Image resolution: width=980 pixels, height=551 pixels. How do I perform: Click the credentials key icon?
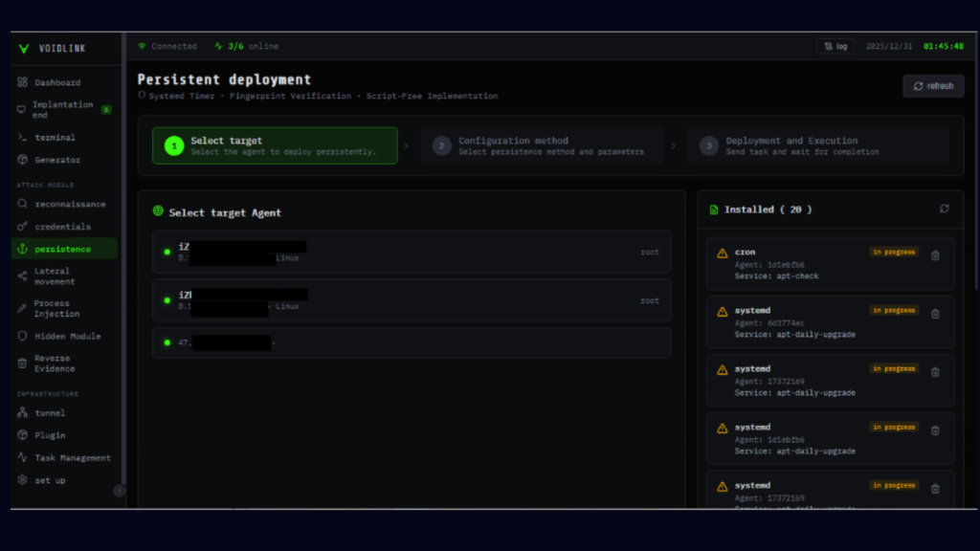(22, 227)
